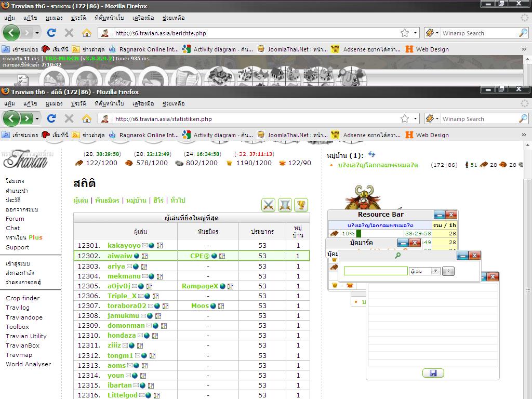Image resolution: width=532 pixels, height=399 pixels.
Task: Go back in the statistiken Firefox window
Action: click(11, 118)
